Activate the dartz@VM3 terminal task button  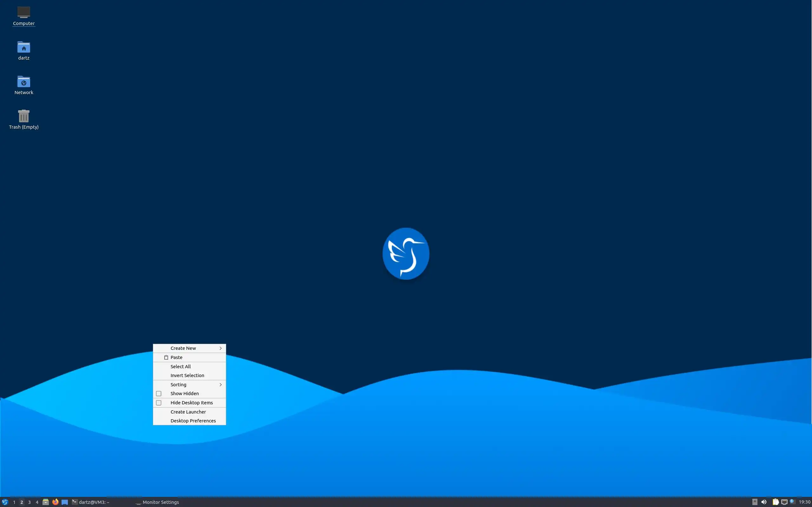click(x=91, y=502)
